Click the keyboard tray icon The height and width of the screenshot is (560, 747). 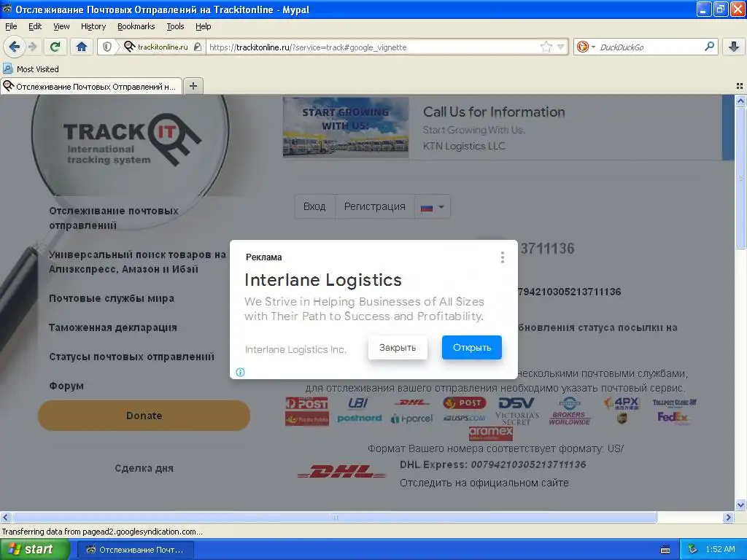tap(665, 550)
